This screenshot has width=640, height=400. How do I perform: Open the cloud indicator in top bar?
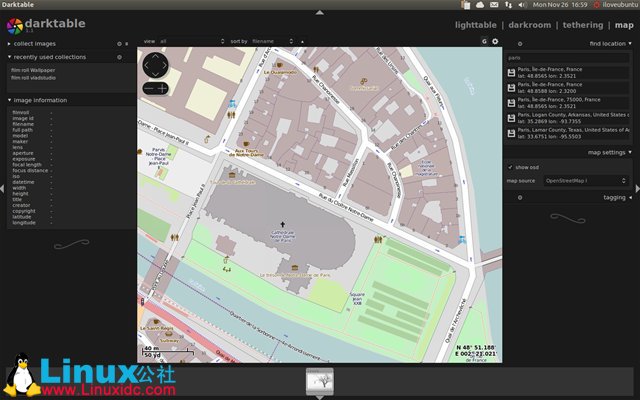(480, 5)
